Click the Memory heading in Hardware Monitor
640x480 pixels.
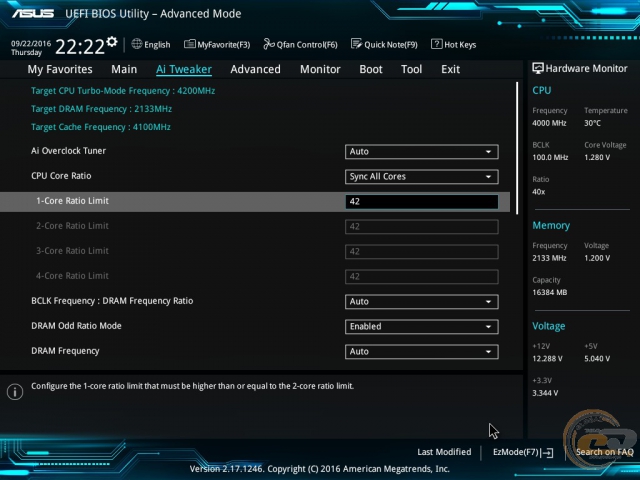pos(551,225)
